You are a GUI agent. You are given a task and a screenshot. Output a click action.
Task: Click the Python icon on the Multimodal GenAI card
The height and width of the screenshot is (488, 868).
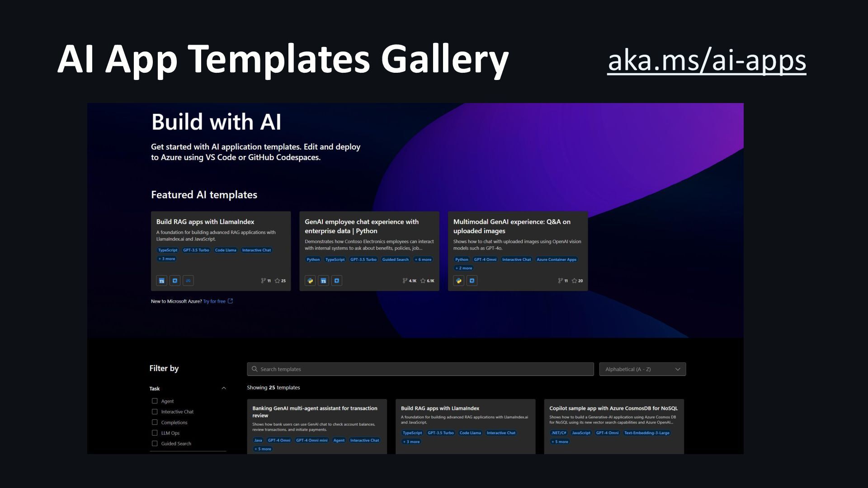click(x=459, y=281)
